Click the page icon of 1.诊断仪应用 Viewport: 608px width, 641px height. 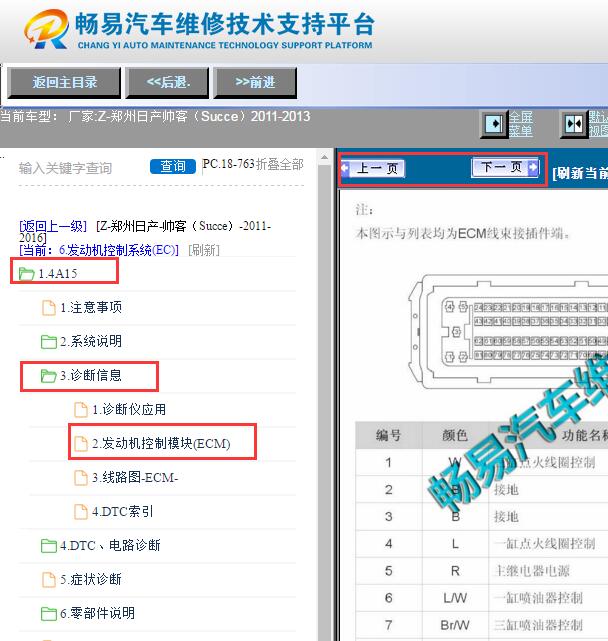[81, 409]
